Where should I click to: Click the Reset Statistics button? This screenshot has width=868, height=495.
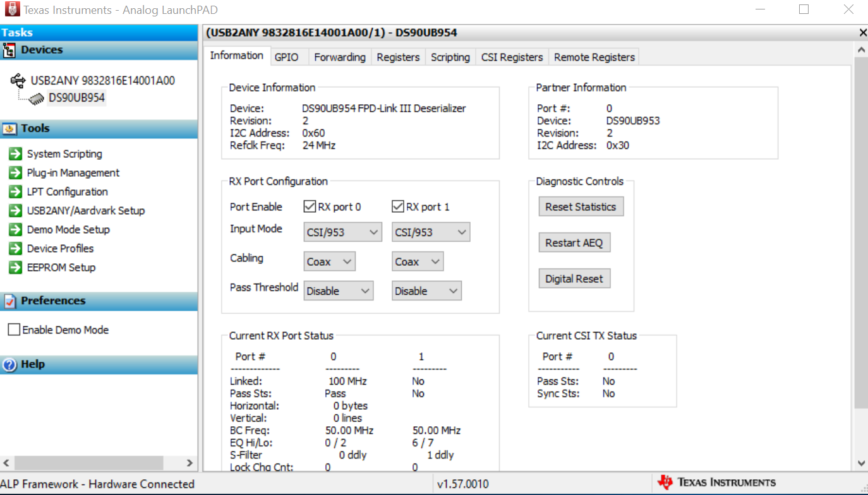(x=581, y=206)
